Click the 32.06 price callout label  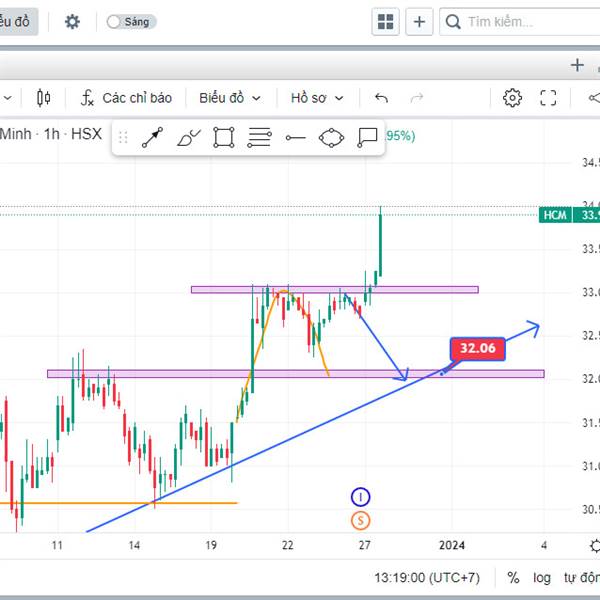pyautogui.click(x=478, y=349)
